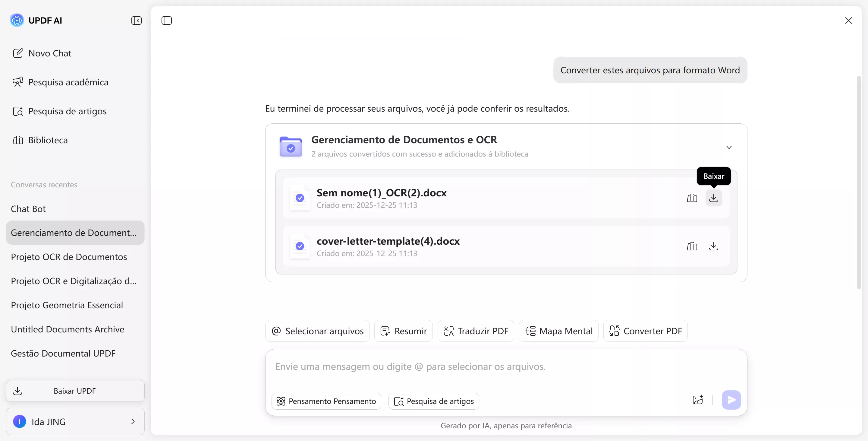Open the Traduzir PDF tool
Screen dimensions: 868x441
pos(476,331)
